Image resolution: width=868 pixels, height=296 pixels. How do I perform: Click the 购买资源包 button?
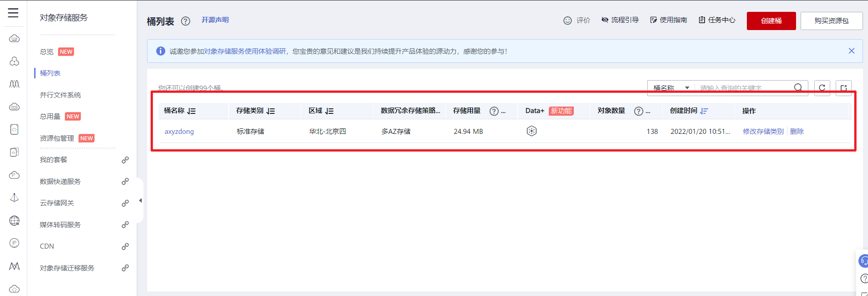click(x=831, y=21)
